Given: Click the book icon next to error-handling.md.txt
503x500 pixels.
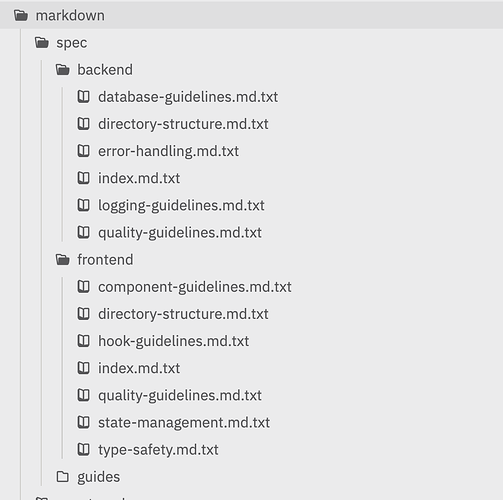Looking at the screenshot, I should [x=83, y=151].
